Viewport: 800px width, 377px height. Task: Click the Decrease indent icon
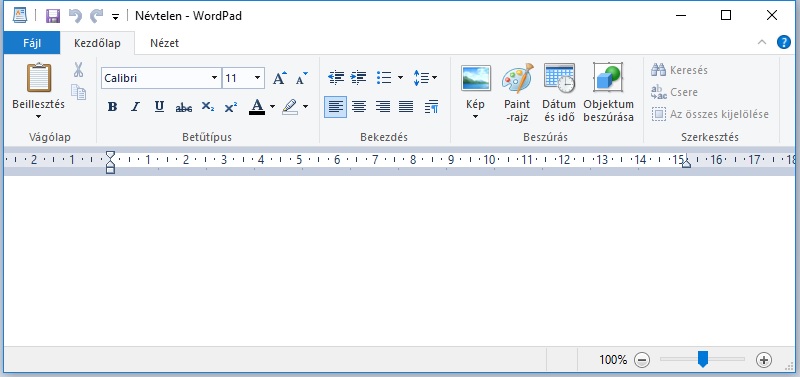coord(336,78)
